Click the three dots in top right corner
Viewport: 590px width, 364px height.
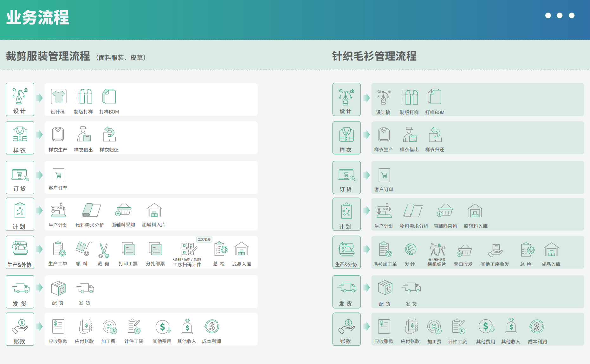click(x=559, y=15)
